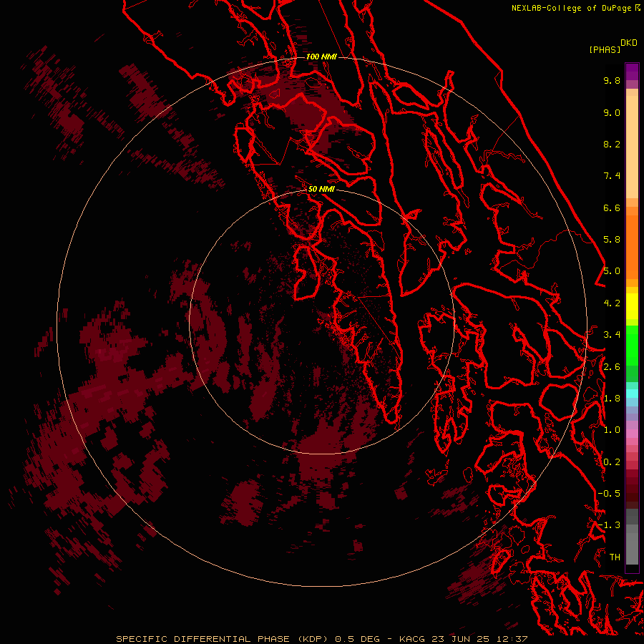Click the Specific Differential Phase caption text
The width and height of the screenshot is (644, 644).
321,639
